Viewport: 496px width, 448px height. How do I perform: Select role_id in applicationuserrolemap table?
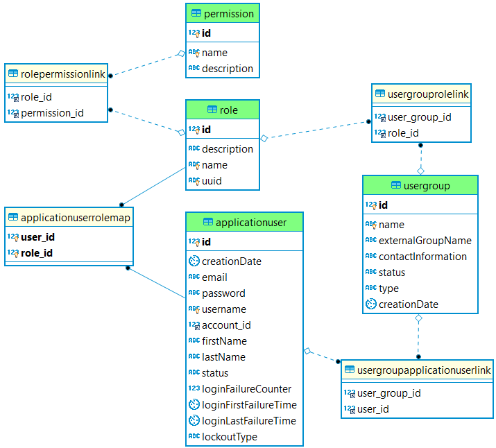pyautogui.click(x=69, y=253)
